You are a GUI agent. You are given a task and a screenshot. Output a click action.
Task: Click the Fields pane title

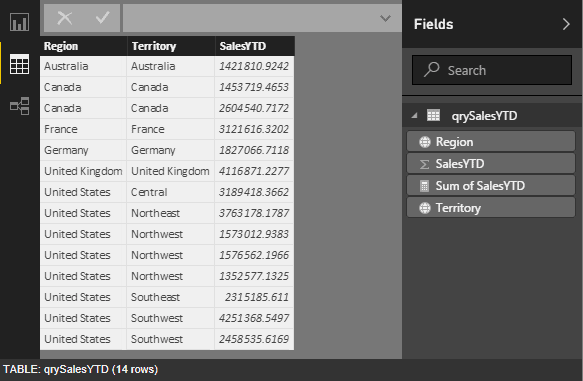pyautogui.click(x=434, y=24)
